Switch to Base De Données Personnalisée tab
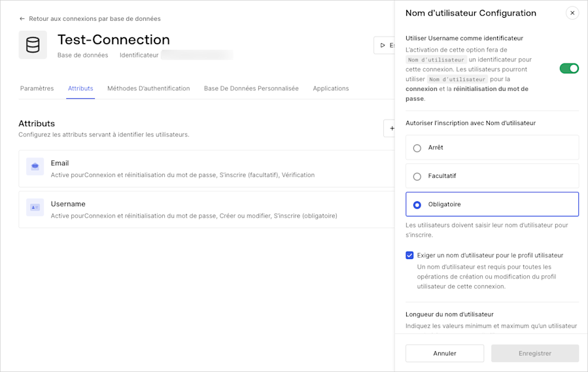Viewport: 588px width, 372px height. pos(251,88)
